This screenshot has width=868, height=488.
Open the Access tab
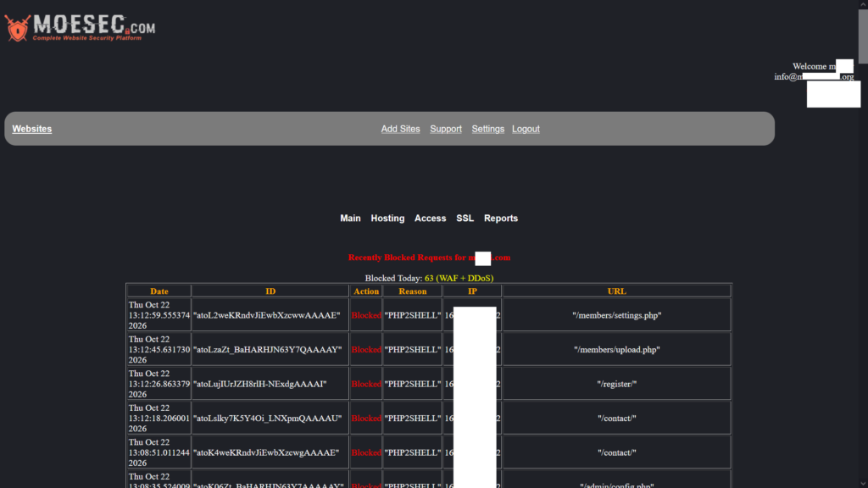(430, 219)
